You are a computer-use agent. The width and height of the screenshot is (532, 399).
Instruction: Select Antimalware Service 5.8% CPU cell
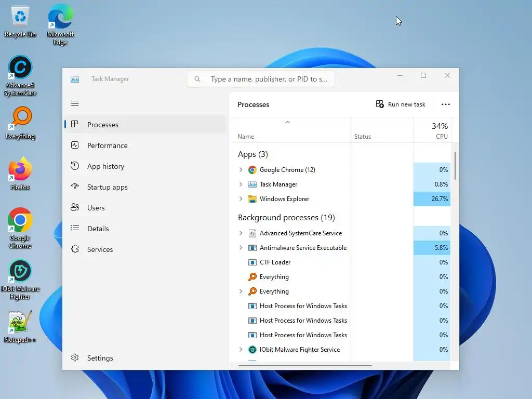pyautogui.click(x=432, y=248)
